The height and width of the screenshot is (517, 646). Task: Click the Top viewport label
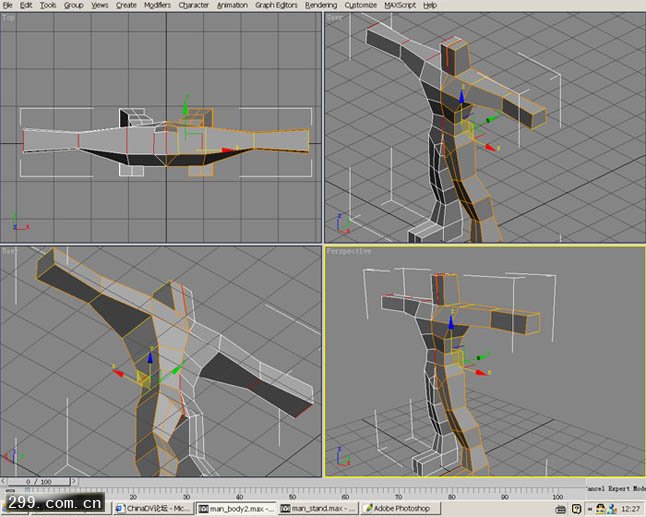pos(8,18)
